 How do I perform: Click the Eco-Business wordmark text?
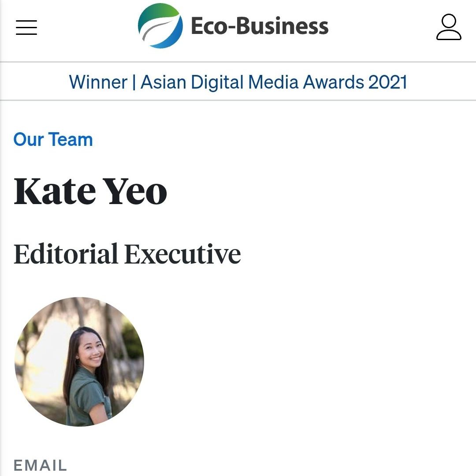[260, 26]
